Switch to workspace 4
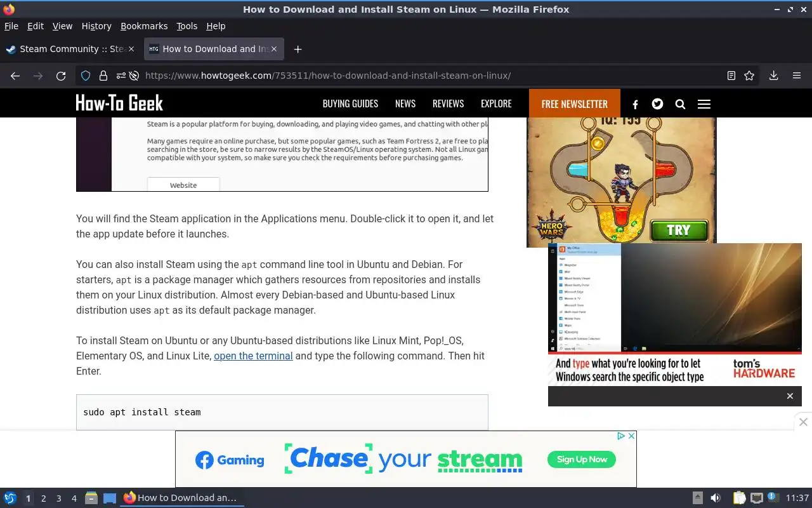Viewport: 812px width, 508px height. pyautogui.click(x=74, y=498)
